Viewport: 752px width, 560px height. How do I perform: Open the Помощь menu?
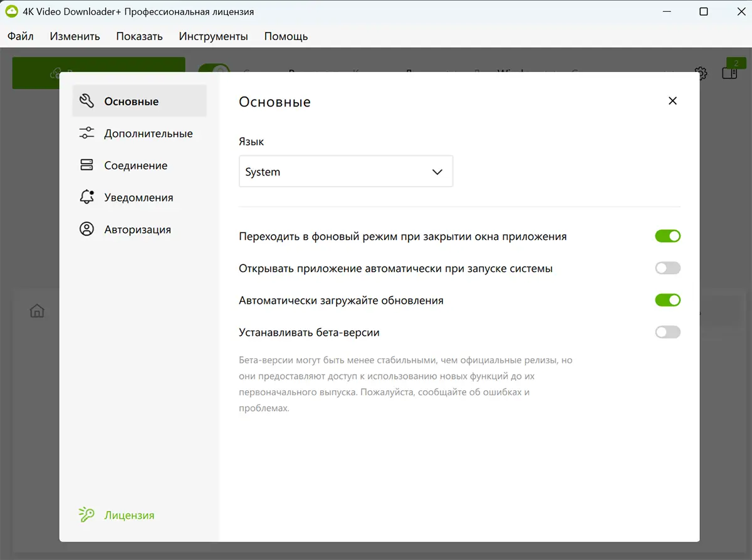286,36
